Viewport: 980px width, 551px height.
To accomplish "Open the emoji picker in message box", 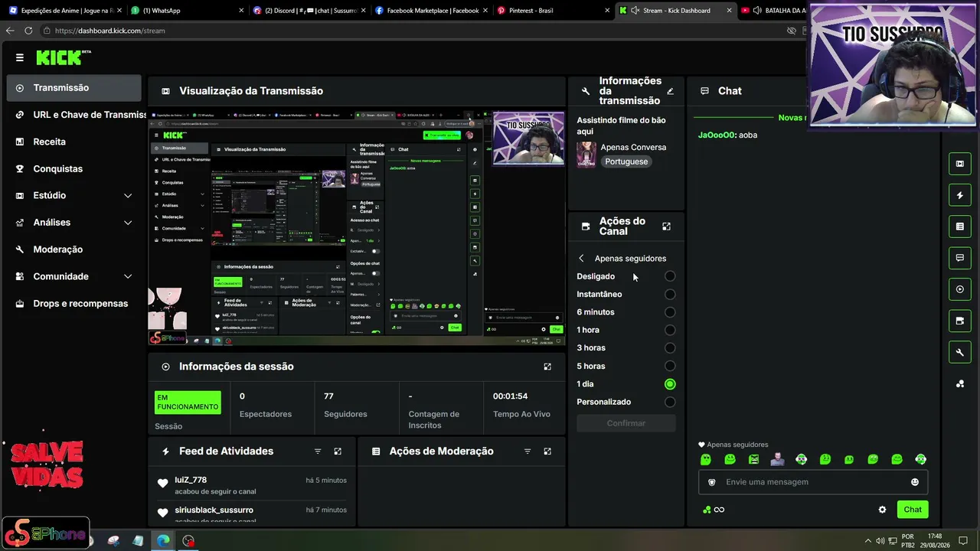I will (x=914, y=482).
